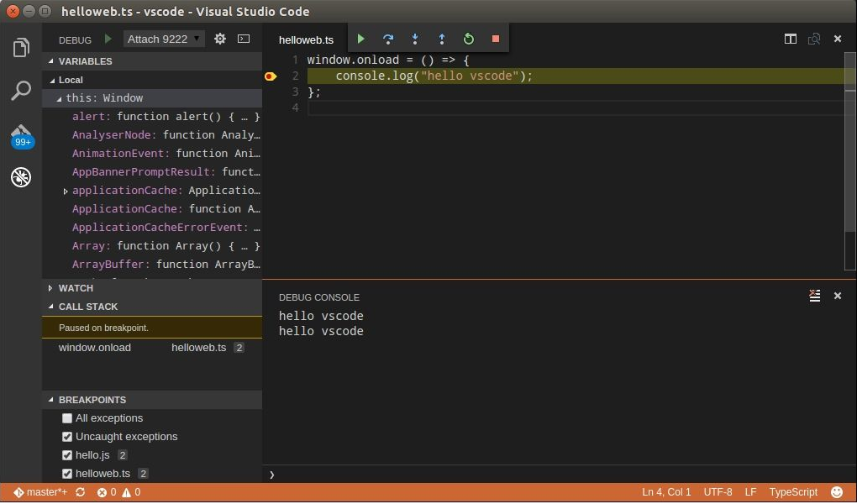
Task: Select the AnimationEvent variable row
Action: point(152,154)
